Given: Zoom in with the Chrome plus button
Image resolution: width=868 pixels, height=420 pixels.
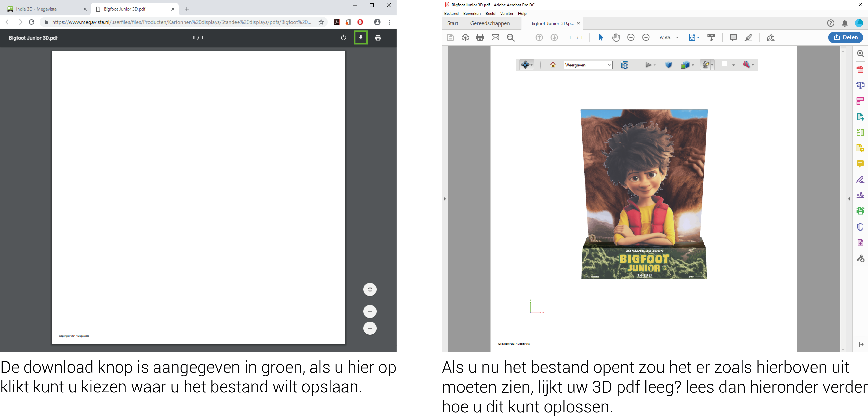Looking at the screenshot, I should click(x=370, y=311).
